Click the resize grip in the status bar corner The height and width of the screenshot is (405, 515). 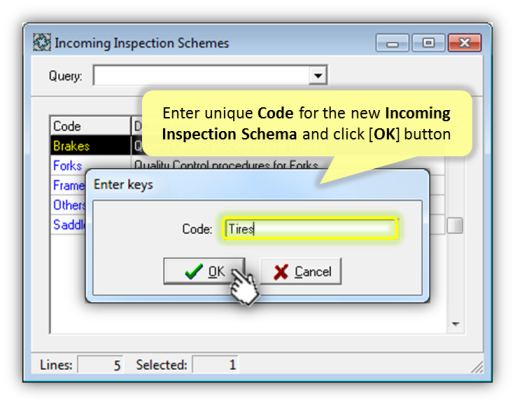[477, 366]
